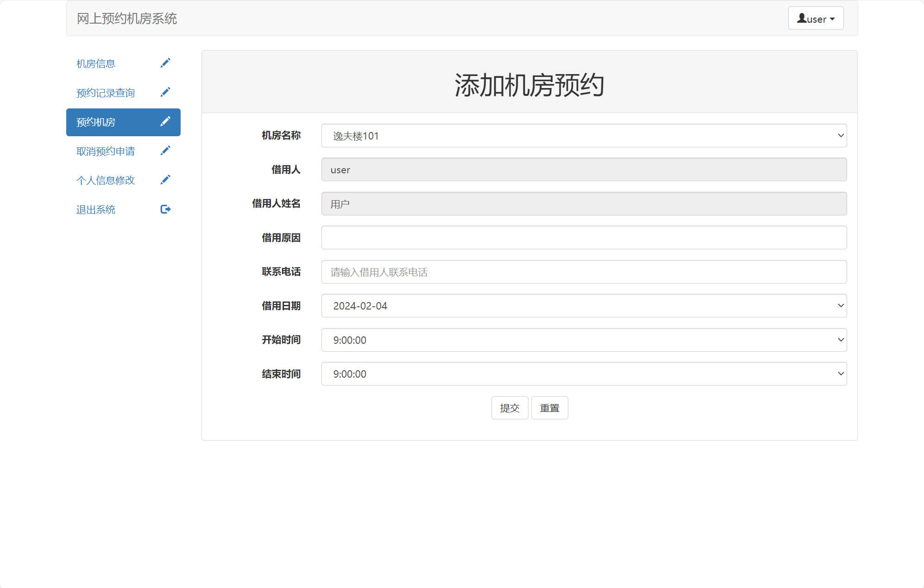924x588 pixels.
Task: Click the 网上预约机房系统 title link
Action: click(x=127, y=19)
